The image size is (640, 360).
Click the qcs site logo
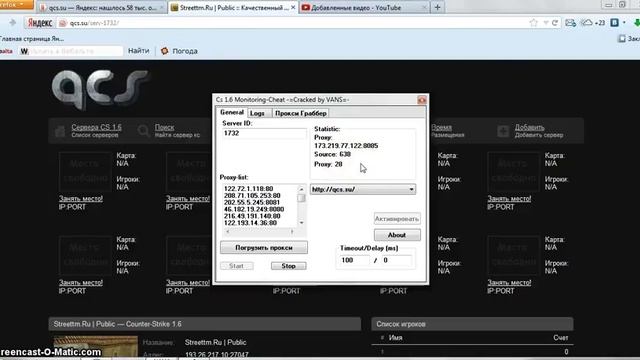pyautogui.click(x=100, y=89)
